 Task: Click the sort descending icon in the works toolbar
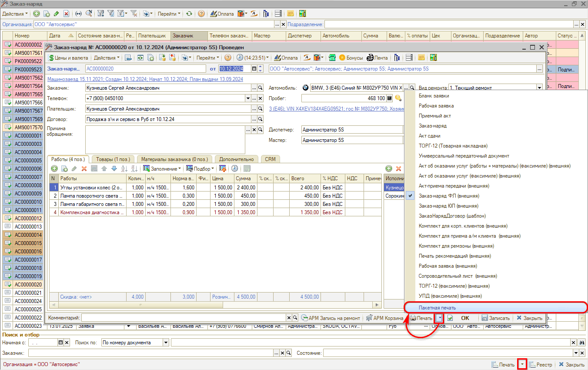134,168
